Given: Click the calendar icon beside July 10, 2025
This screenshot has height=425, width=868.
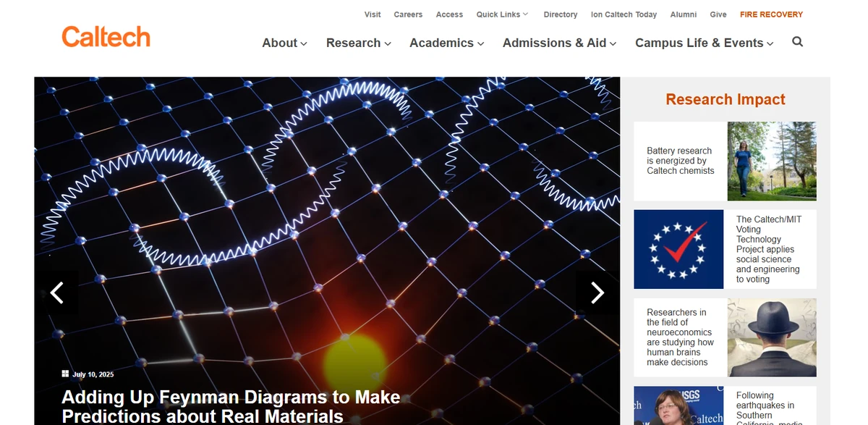Looking at the screenshot, I should 64,374.
